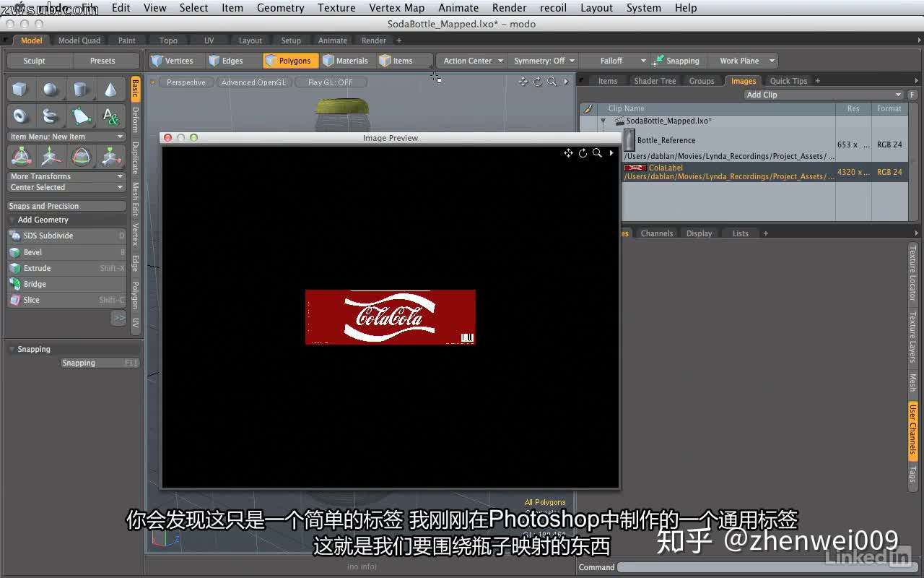Switch to Vertices selection mode
Image resolution: width=924 pixels, height=578 pixels.
[x=177, y=61]
